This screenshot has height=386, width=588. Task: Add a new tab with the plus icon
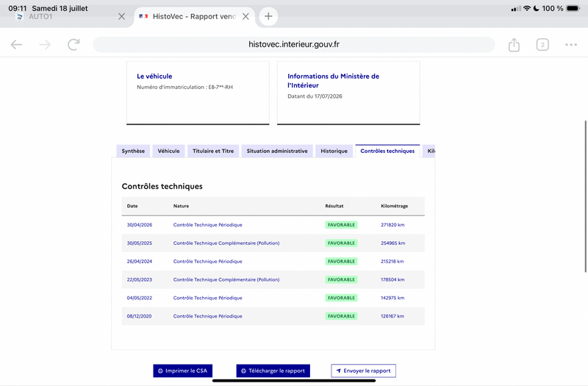tap(268, 16)
